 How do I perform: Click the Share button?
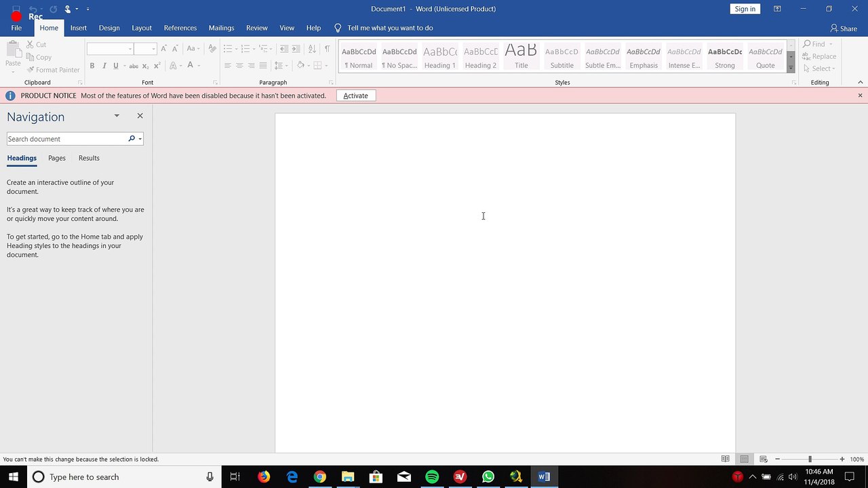coord(844,28)
